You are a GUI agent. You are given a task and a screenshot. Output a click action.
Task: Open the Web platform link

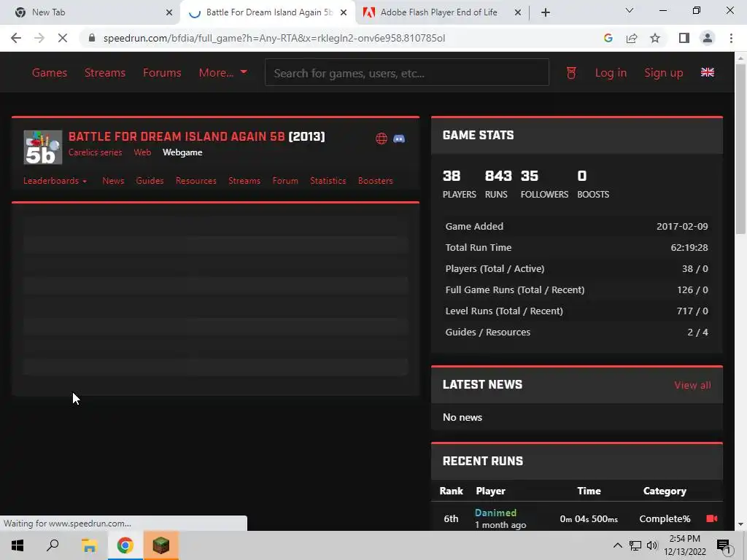(x=142, y=152)
